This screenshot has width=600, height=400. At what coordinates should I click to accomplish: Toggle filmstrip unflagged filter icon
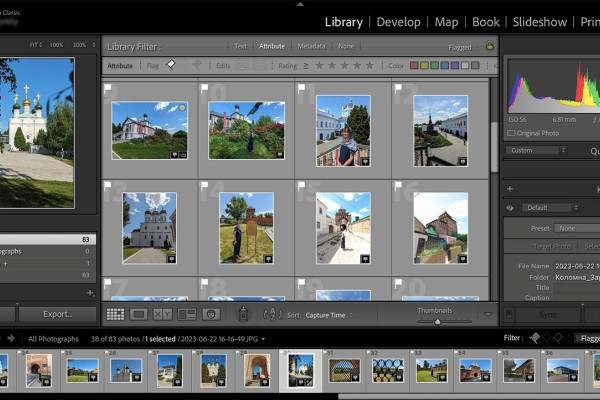pyautogui.click(x=547, y=338)
